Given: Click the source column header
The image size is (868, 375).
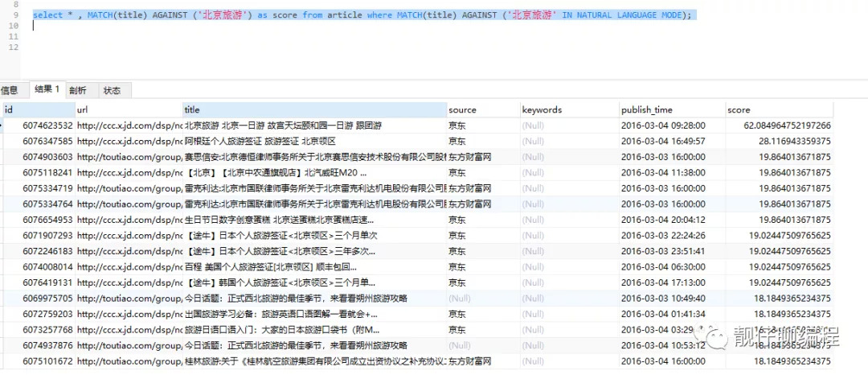Looking at the screenshot, I should (481, 109).
